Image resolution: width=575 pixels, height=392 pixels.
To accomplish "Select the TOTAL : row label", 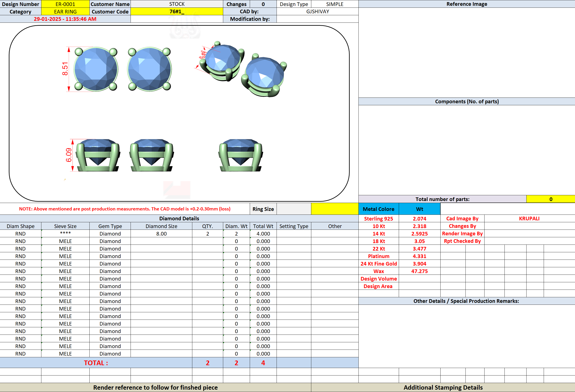I will click(x=96, y=363).
